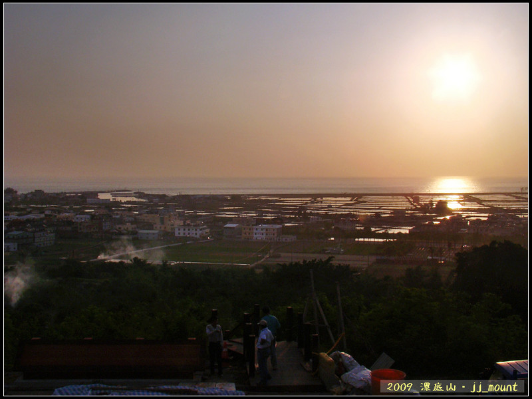Click the bright sun in the sky
Image resolution: width=532 pixels, height=399 pixels.
click(x=454, y=76)
